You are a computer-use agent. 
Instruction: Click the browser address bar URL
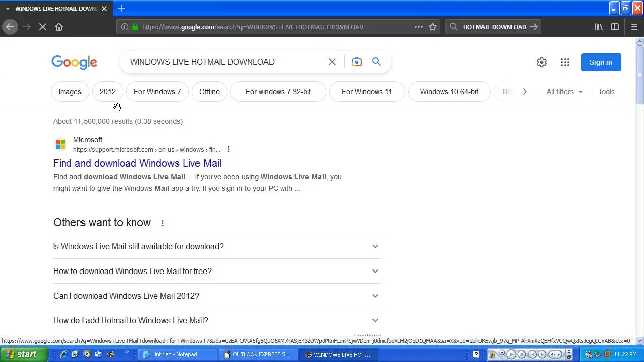253,27
